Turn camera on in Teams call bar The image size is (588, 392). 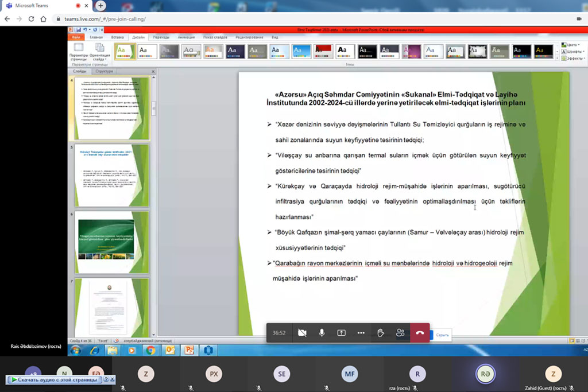[302, 333]
